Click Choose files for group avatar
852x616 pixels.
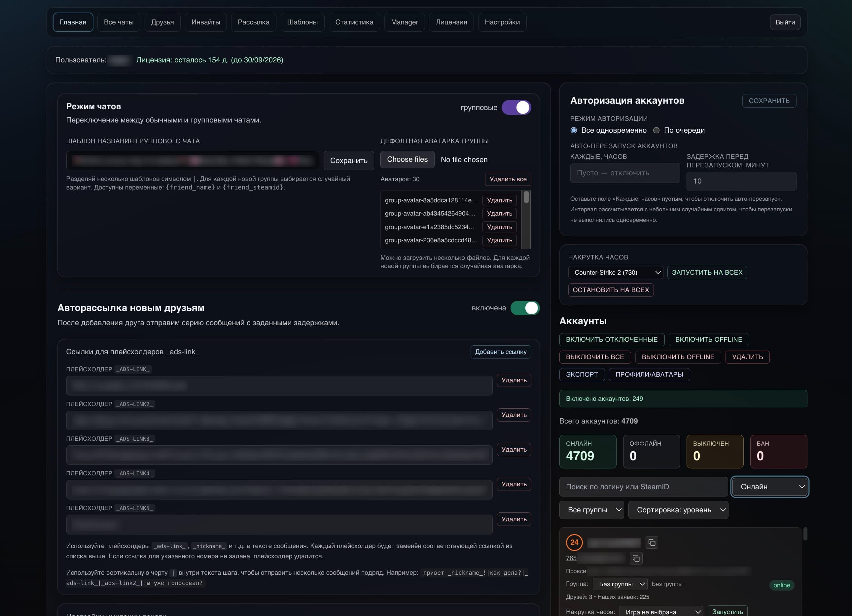click(x=407, y=160)
